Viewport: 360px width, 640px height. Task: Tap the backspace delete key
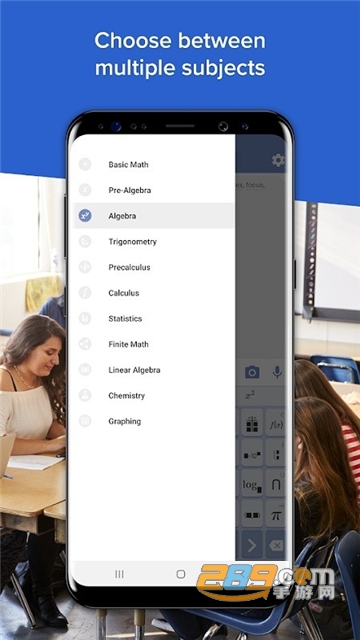tap(276, 545)
